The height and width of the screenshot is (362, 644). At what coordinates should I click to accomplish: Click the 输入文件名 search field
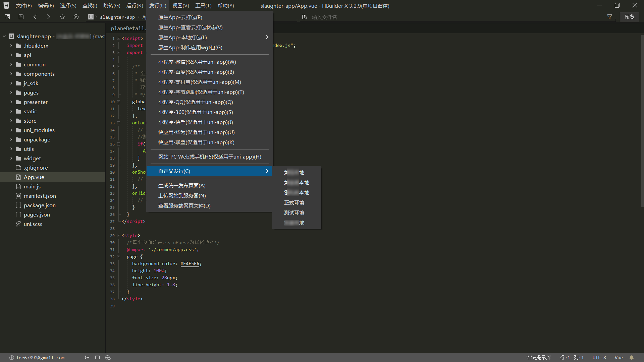click(x=324, y=17)
